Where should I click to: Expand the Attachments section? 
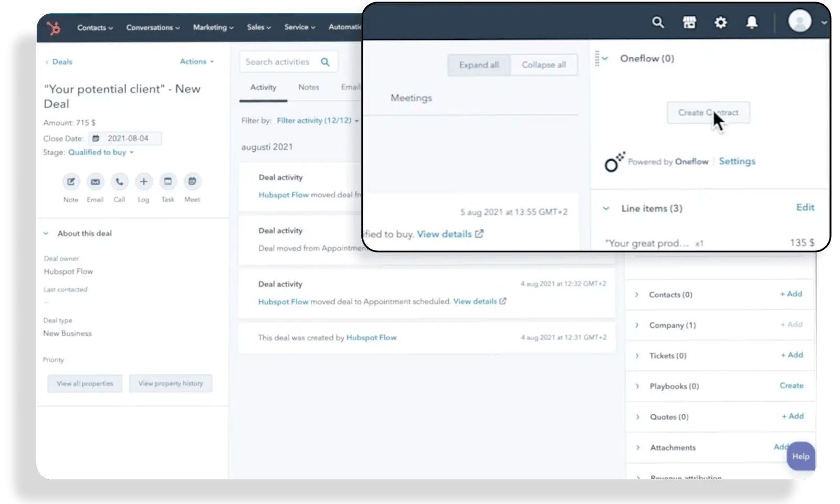(x=638, y=447)
